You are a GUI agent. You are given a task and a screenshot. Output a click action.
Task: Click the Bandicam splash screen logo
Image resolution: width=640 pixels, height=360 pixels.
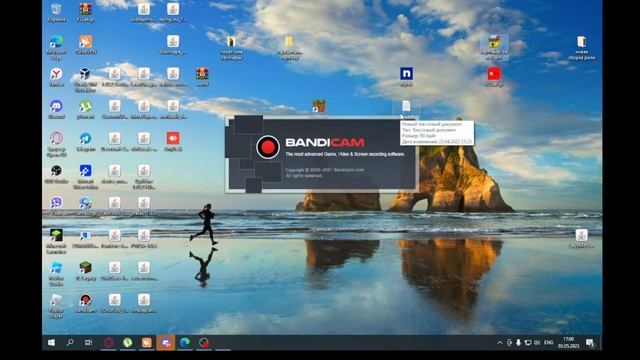[268, 147]
